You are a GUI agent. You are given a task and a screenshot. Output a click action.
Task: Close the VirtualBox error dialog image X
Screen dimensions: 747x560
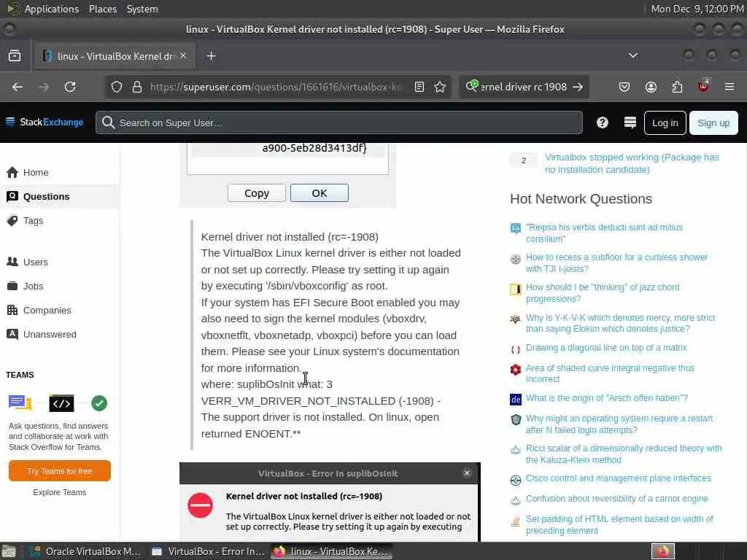(x=467, y=472)
